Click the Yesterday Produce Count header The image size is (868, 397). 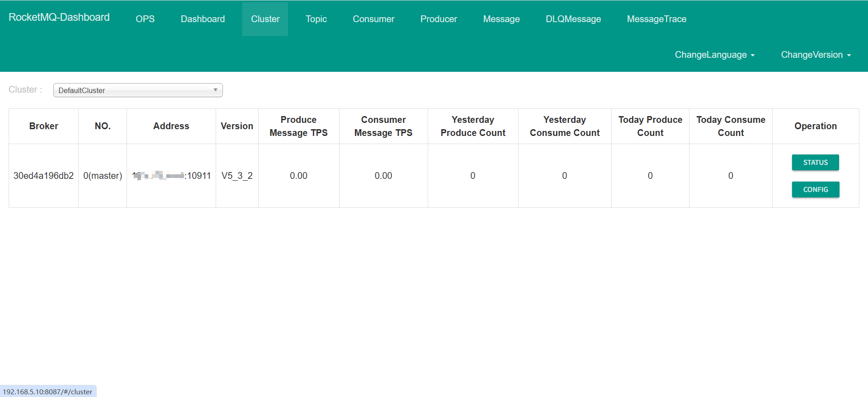click(473, 126)
